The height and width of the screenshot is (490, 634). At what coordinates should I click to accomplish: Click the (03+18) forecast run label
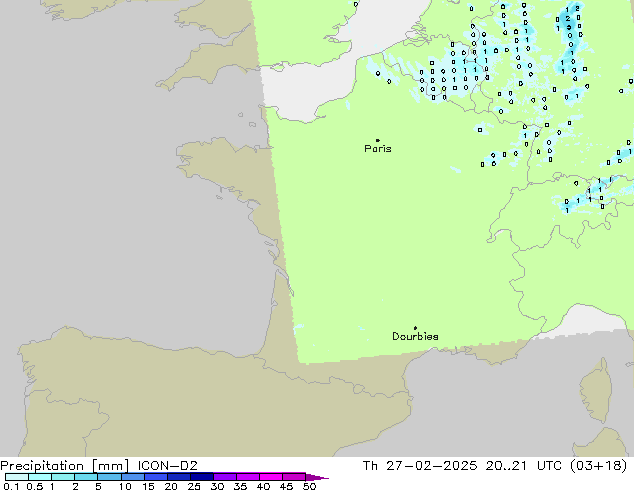pos(598,466)
